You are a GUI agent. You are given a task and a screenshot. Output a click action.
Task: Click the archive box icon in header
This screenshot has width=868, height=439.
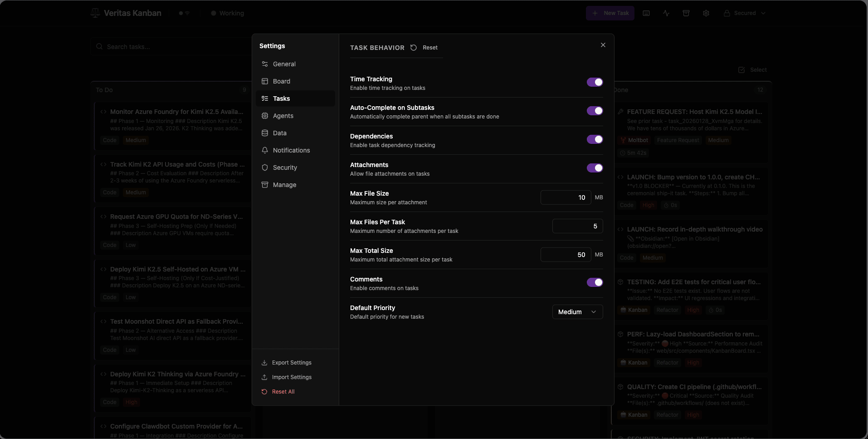coord(686,13)
